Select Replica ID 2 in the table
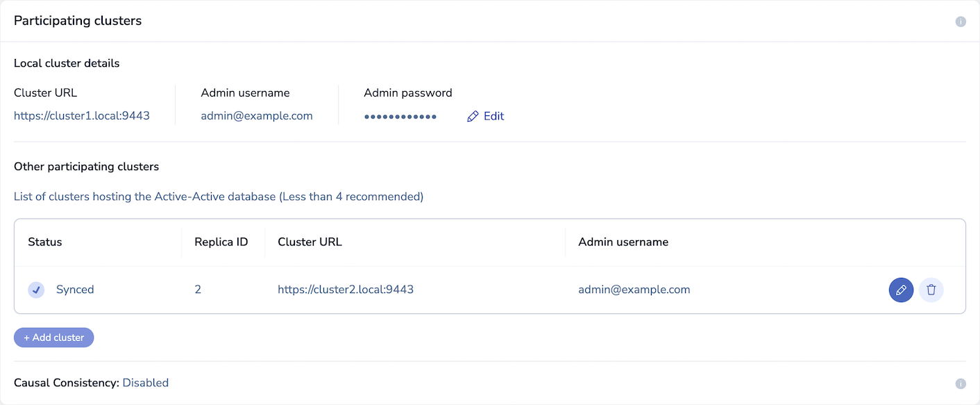This screenshot has height=405, width=980. point(198,290)
